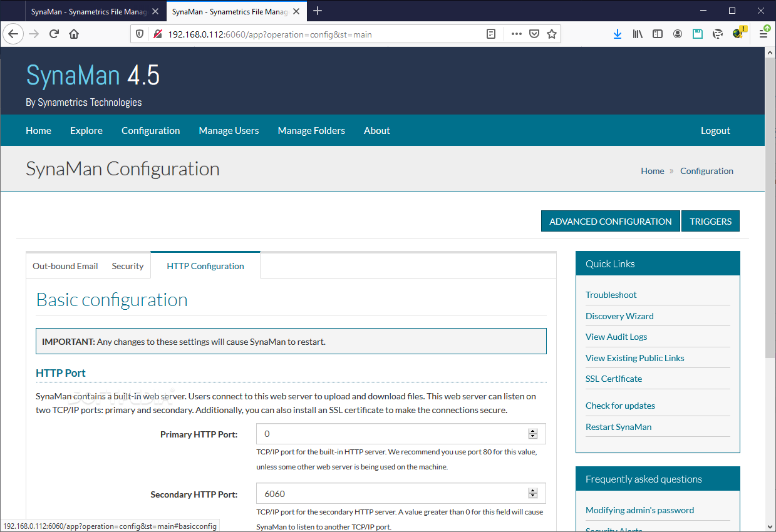Open the Firefox hamburger menu

click(x=763, y=34)
